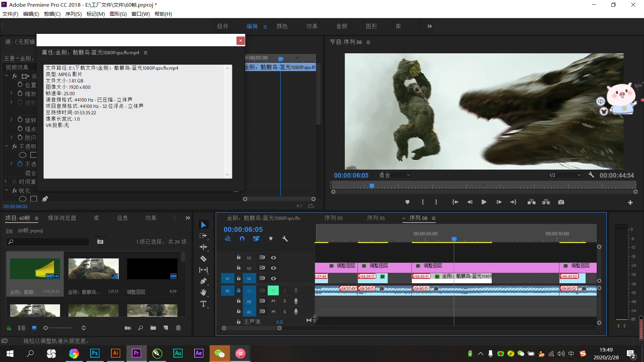Play the program monitor

(x=484, y=202)
